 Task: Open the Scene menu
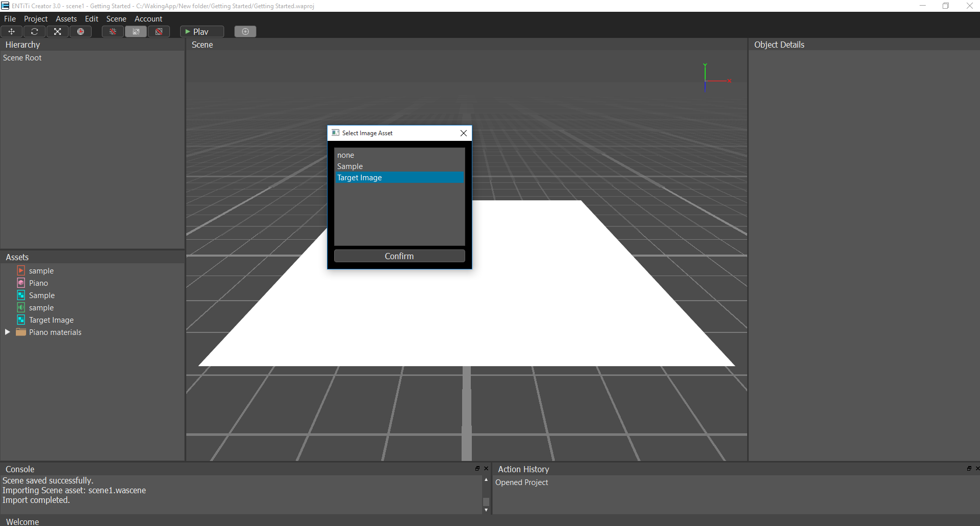116,19
